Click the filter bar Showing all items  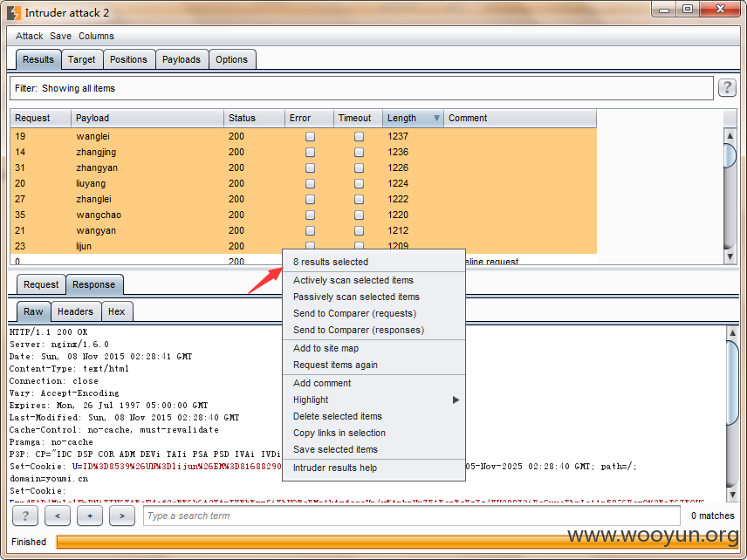point(361,88)
